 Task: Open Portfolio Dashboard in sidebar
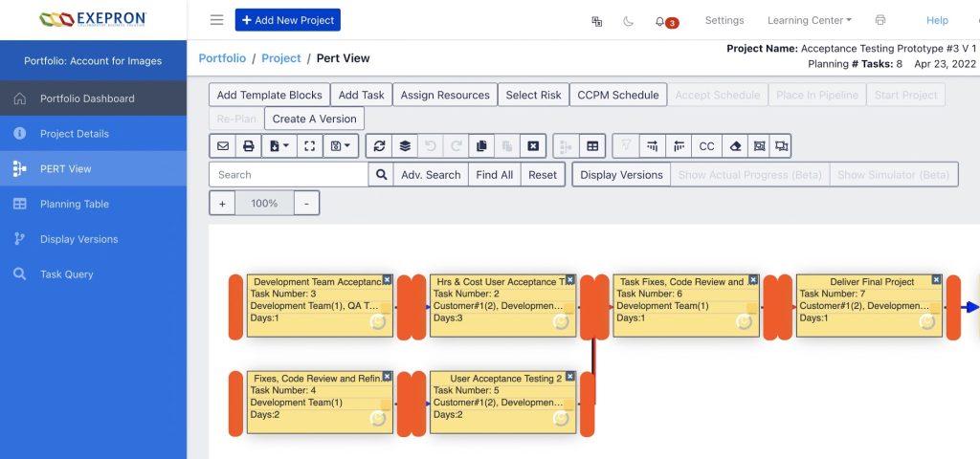click(x=93, y=98)
